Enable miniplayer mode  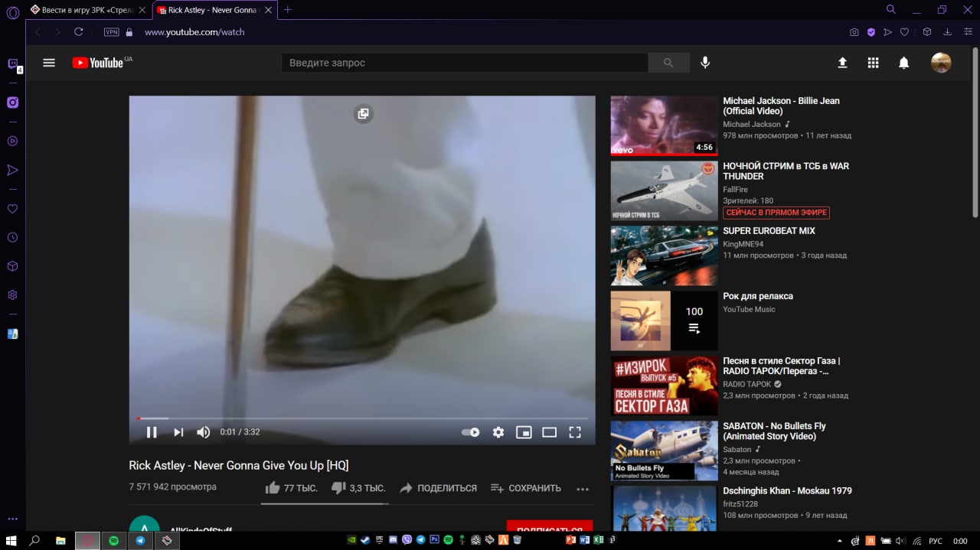pyautogui.click(x=524, y=432)
